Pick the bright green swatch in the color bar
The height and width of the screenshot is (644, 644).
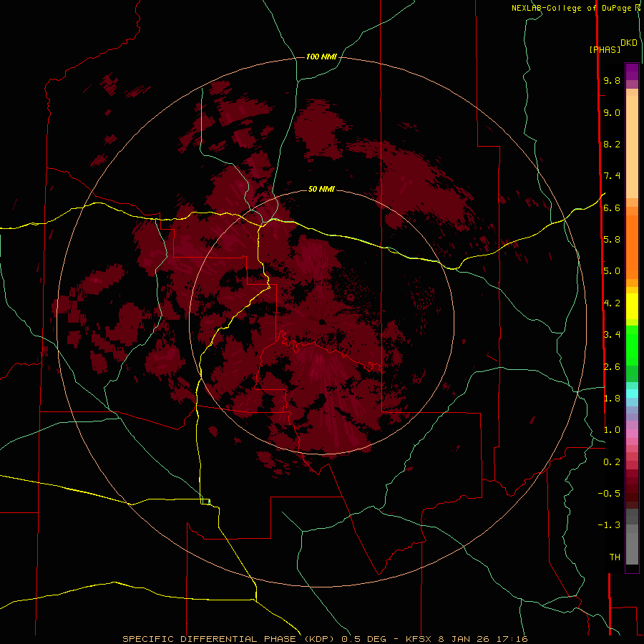coord(632,345)
